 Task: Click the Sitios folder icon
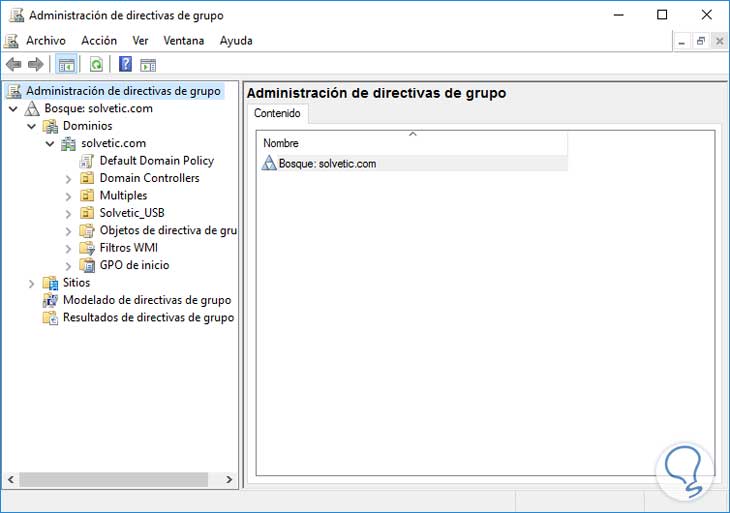pos(50,283)
